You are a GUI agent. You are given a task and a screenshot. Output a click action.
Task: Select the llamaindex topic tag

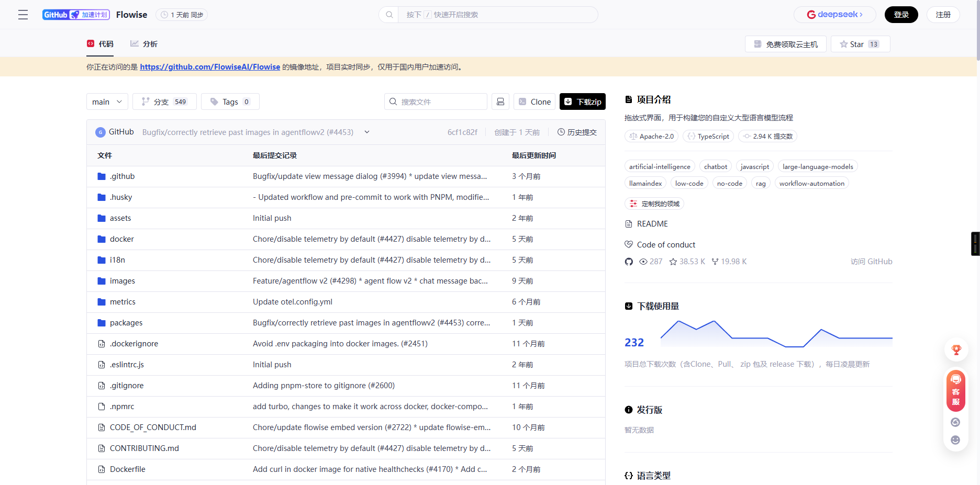click(x=645, y=183)
